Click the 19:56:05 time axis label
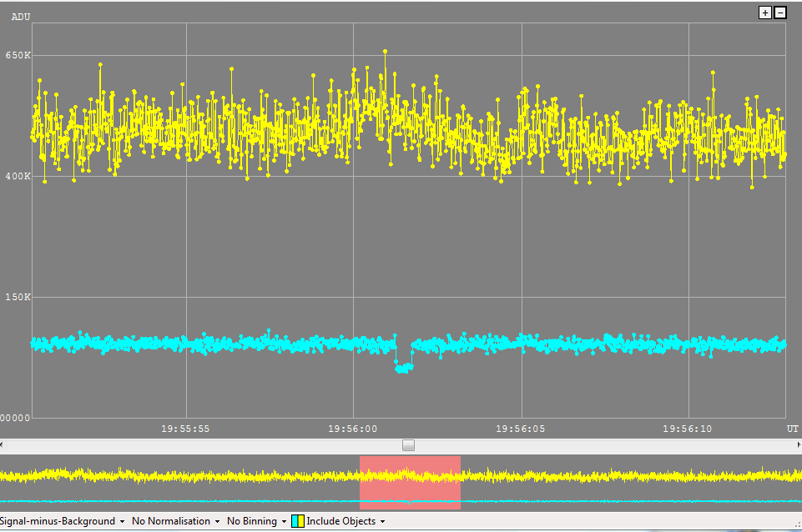 pos(521,429)
